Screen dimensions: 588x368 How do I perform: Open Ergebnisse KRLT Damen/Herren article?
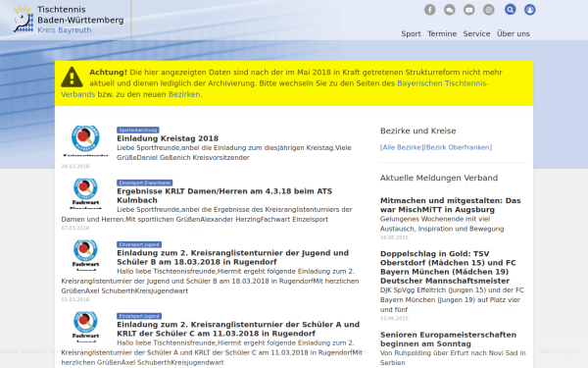[224, 195]
